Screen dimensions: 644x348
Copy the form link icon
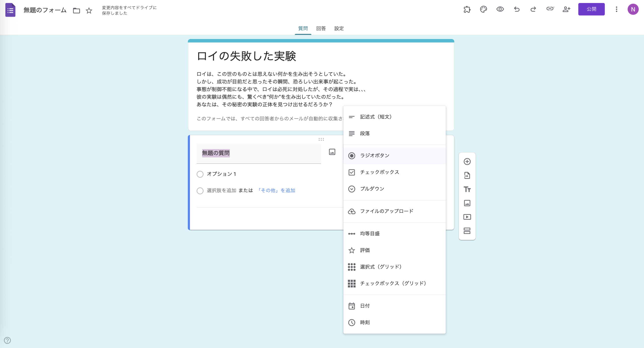pos(550,9)
